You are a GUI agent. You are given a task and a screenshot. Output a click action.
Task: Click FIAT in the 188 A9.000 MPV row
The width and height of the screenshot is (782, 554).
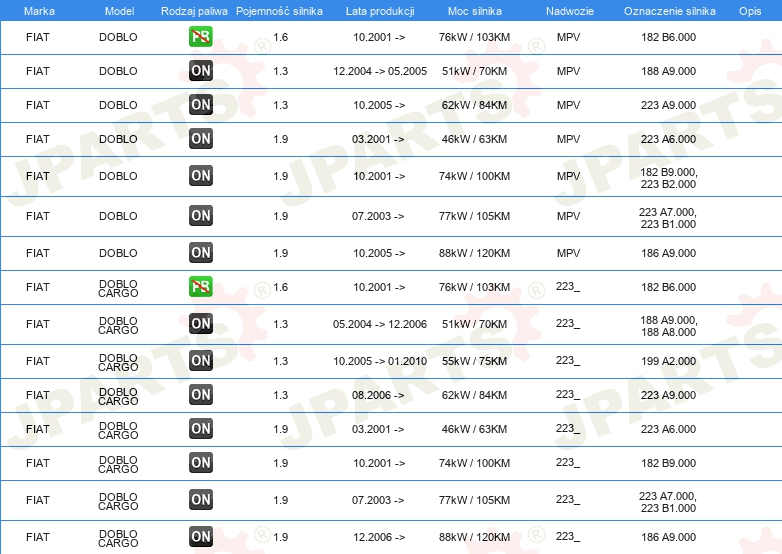38,71
